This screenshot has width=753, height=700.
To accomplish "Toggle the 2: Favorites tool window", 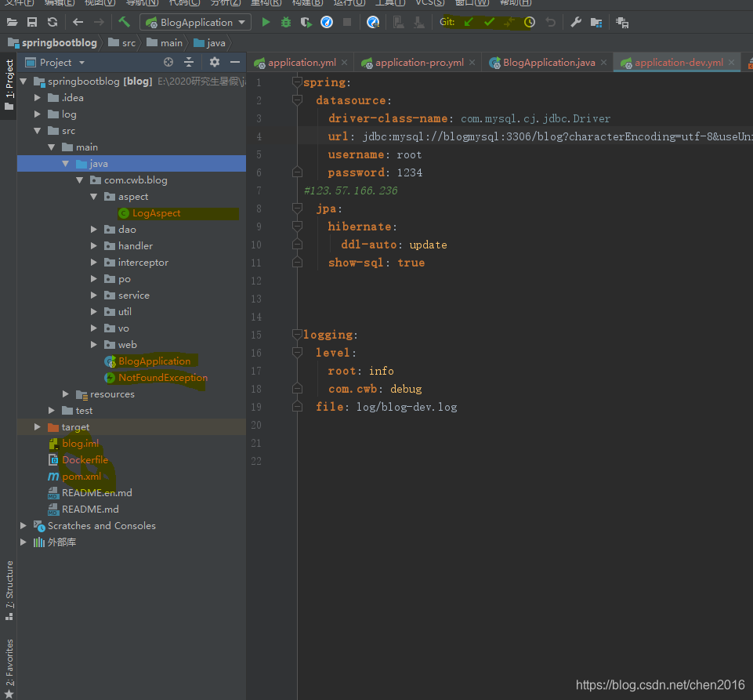I will [9, 669].
